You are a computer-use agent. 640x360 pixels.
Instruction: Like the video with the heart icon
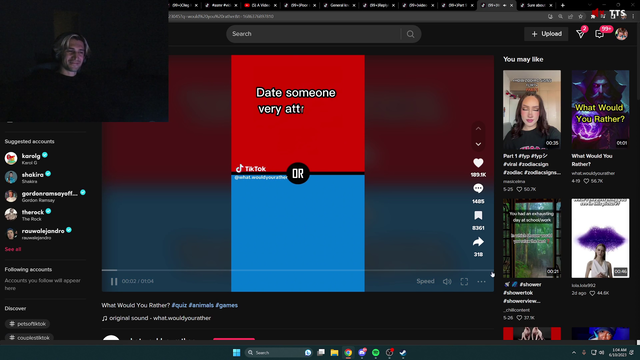(x=478, y=163)
